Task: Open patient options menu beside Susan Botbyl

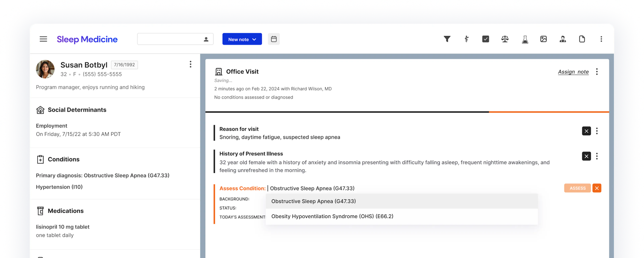Action: (191, 64)
